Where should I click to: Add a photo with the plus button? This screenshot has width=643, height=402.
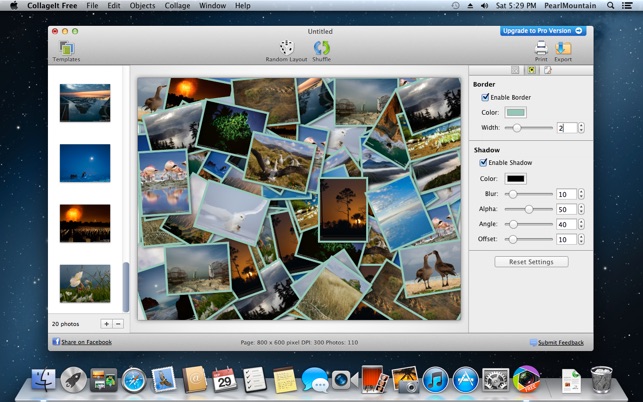coord(106,324)
